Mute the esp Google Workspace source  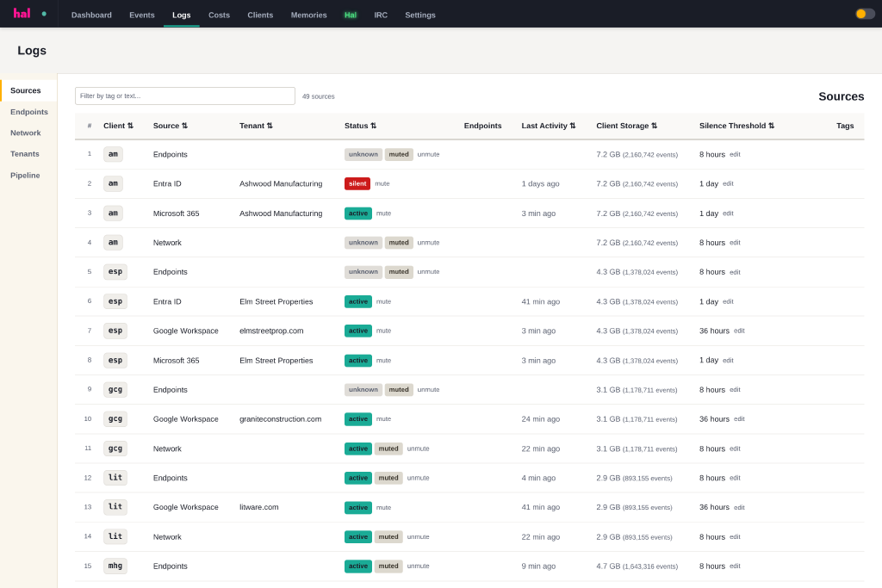click(x=383, y=331)
